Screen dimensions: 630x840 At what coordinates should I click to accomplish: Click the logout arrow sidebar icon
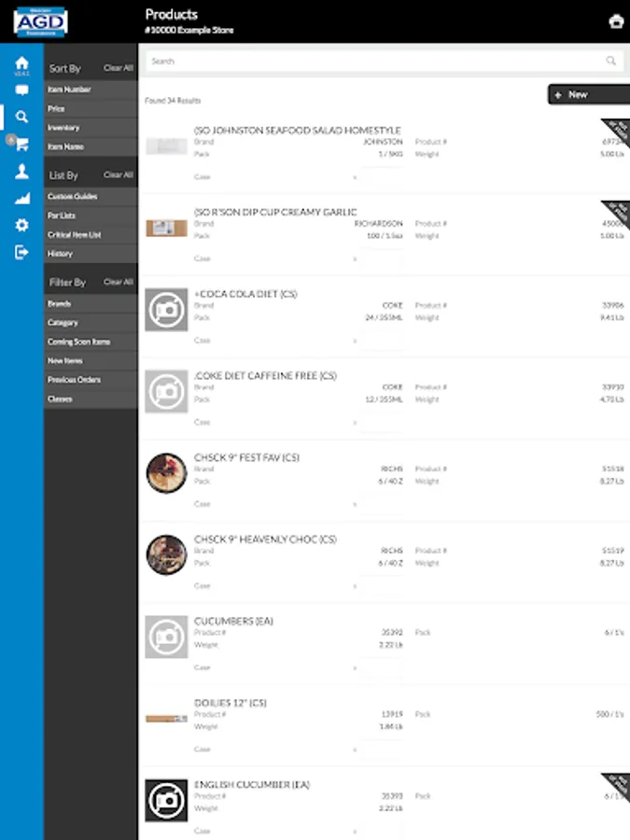pyautogui.click(x=21, y=252)
